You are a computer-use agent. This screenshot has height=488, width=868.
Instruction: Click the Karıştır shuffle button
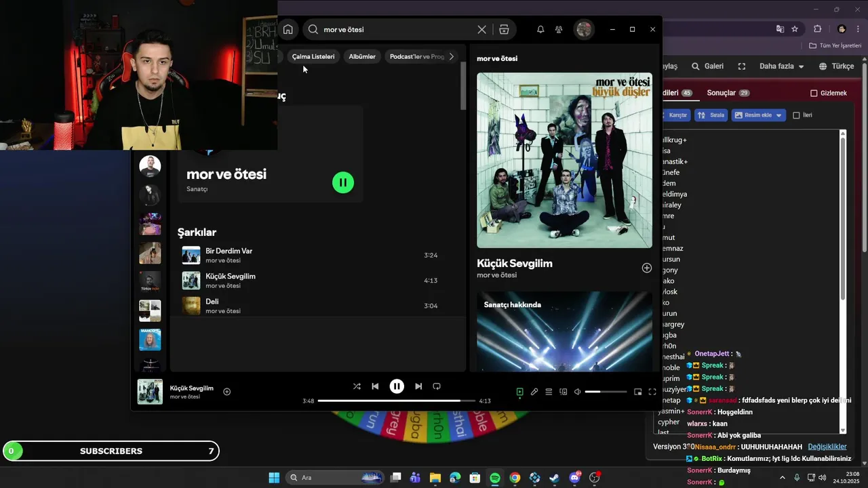(x=676, y=115)
